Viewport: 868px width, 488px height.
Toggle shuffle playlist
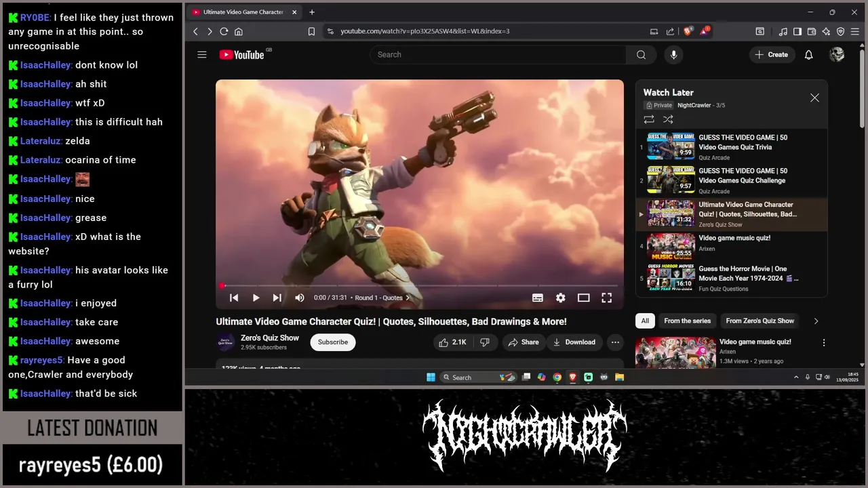668,119
